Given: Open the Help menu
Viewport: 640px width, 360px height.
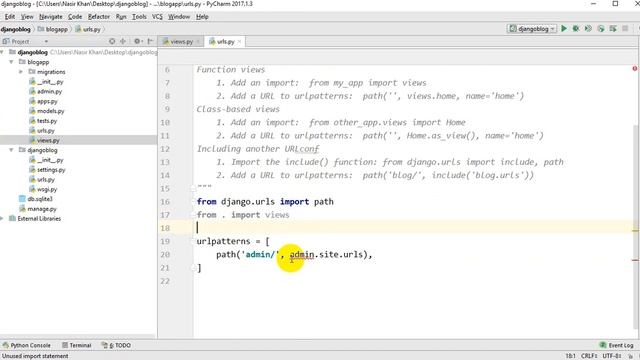Looking at the screenshot, I should 202,17.
